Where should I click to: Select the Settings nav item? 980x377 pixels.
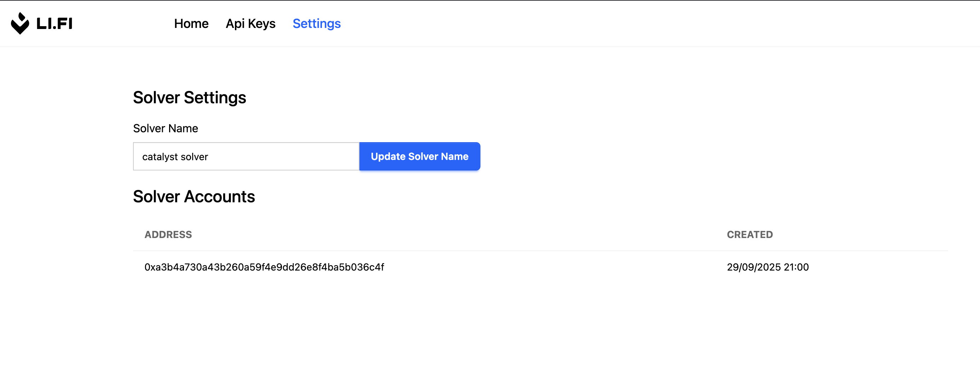[317, 24]
